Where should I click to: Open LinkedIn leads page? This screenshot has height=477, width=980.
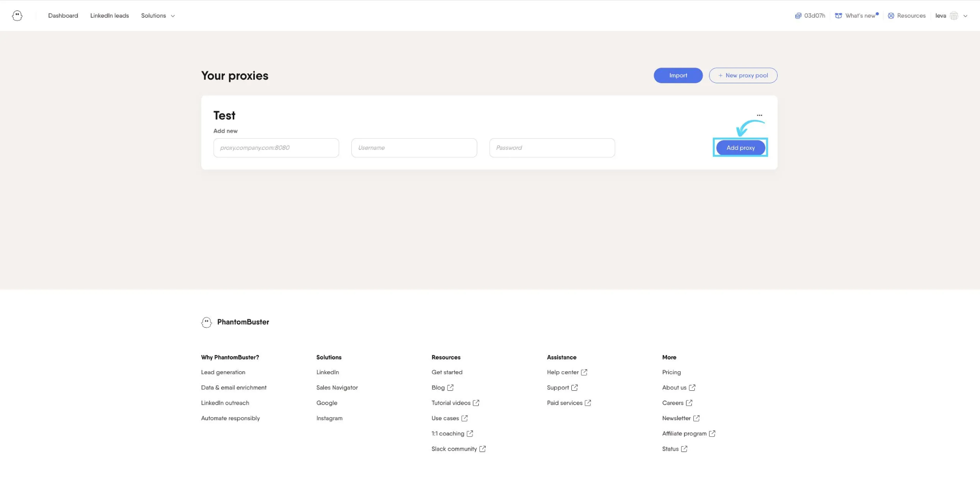click(110, 16)
